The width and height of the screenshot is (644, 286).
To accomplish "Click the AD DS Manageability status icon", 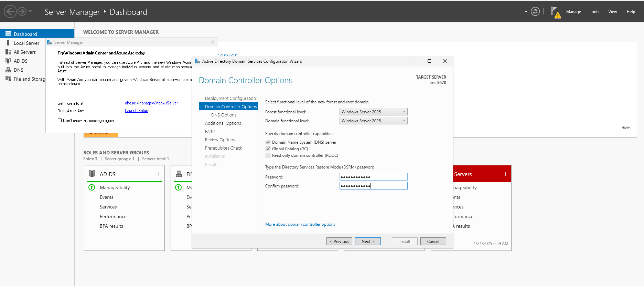I will coord(92,187).
